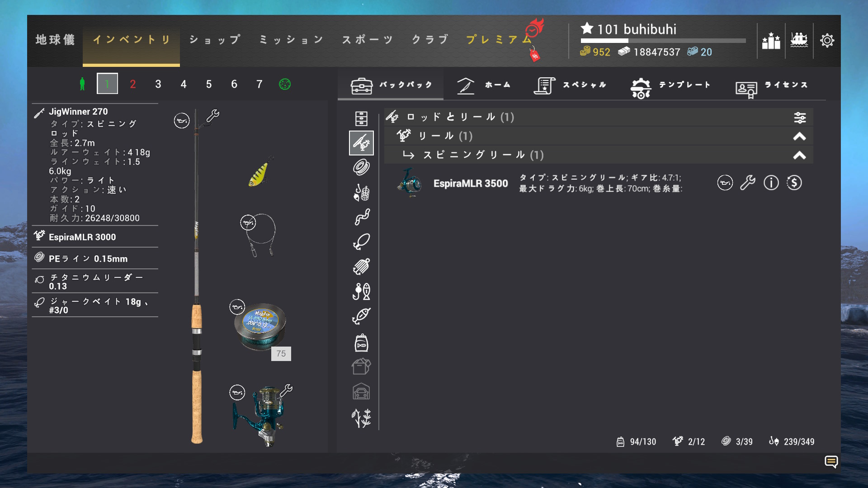The height and width of the screenshot is (488, 868).
Task: Open the wrench repair icon for EspiraMLR 3500
Action: pyautogui.click(x=748, y=183)
